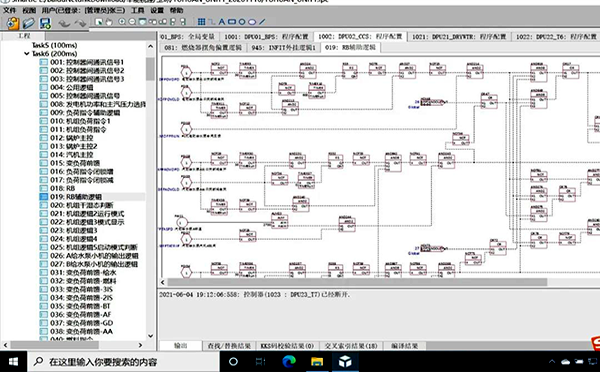Click the zoom out magnifier icon

click(x=132, y=22)
